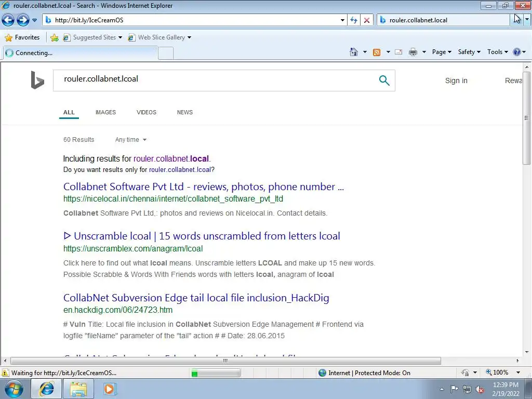The width and height of the screenshot is (532, 399).
Task: Open Windows Media Player taskbar icon
Action: (109, 389)
